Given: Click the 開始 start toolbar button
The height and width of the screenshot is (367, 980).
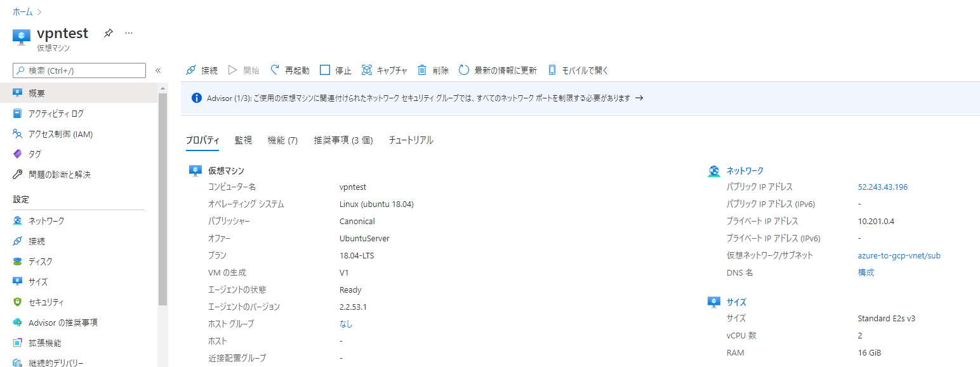Looking at the screenshot, I should point(244,70).
